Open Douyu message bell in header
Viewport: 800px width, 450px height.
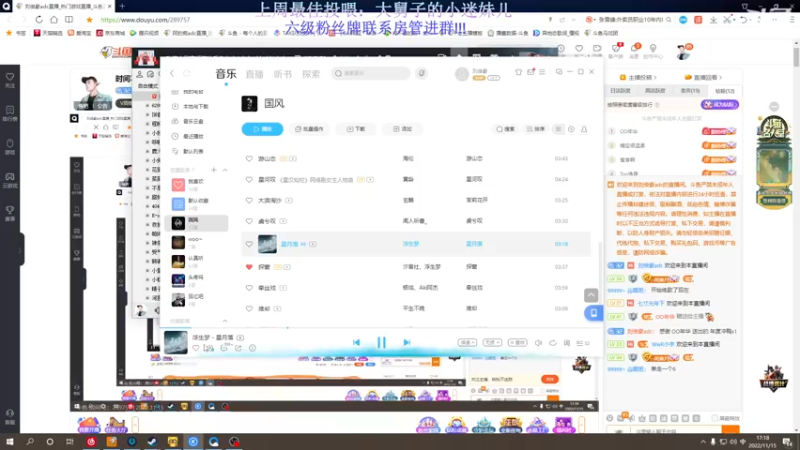tap(634, 49)
